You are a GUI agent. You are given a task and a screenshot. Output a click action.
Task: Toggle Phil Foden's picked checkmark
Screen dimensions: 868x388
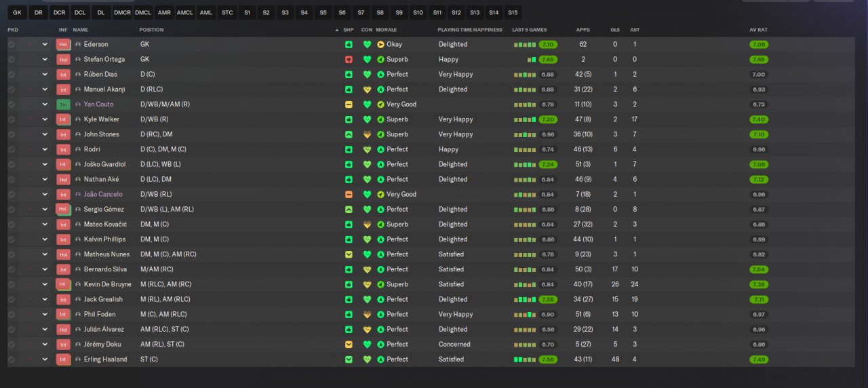[12, 315]
